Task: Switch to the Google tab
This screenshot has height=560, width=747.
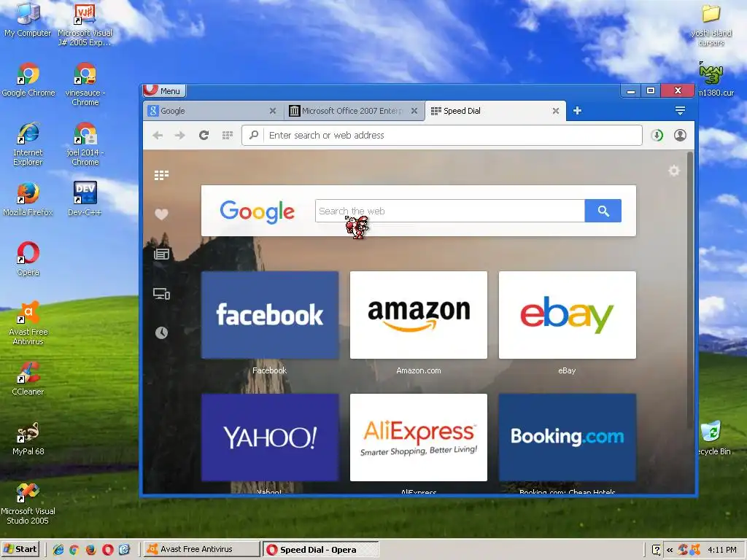Action: [x=212, y=111]
